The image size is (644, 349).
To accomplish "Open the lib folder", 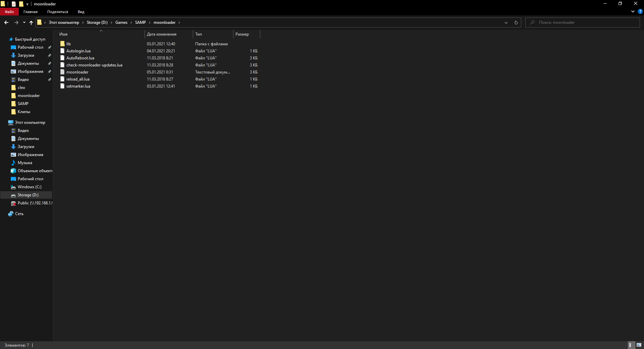I will pos(68,44).
